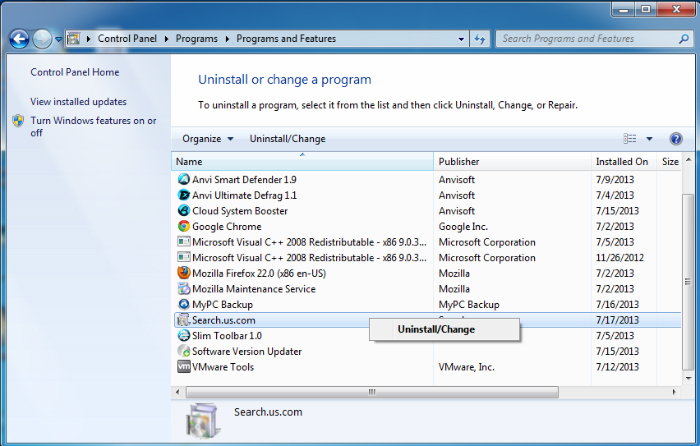Viewport: 700px width, 446px height.
Task: Click the Forward navigation arrow
Action: click(x=42, y=39)
